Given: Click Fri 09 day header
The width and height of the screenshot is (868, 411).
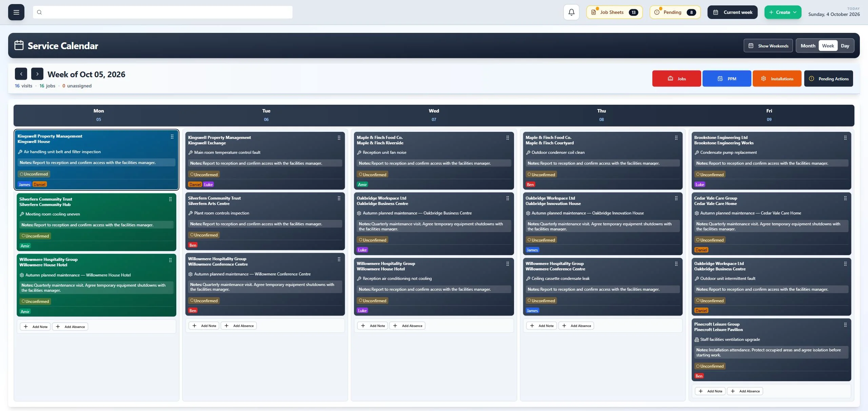Looking at the screenshot, I should tap(769, 115).
